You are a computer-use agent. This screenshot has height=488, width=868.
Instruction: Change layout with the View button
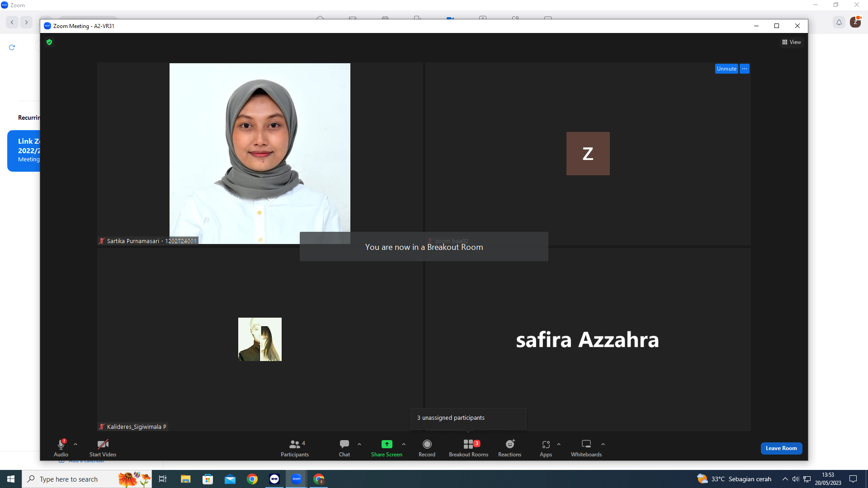792,42
